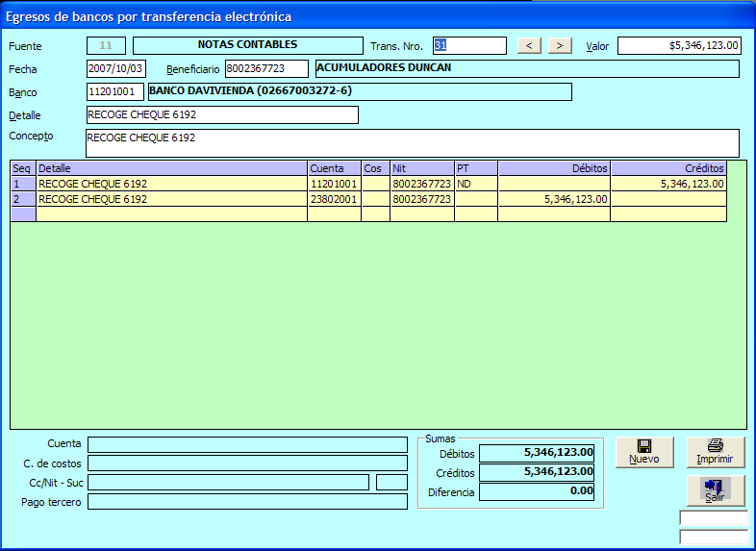Click the Pago tercero field
Screen dimensions: 756x551
(247, 501)
